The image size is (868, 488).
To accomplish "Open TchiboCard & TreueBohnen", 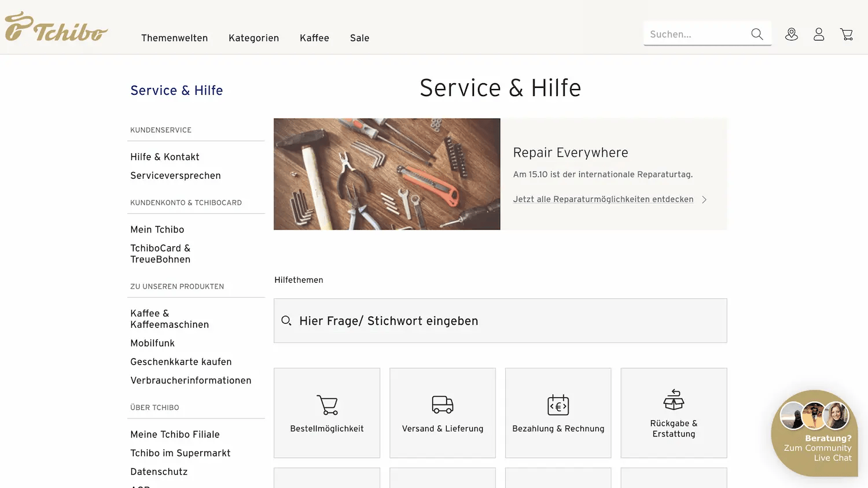I will click(160, 254).
